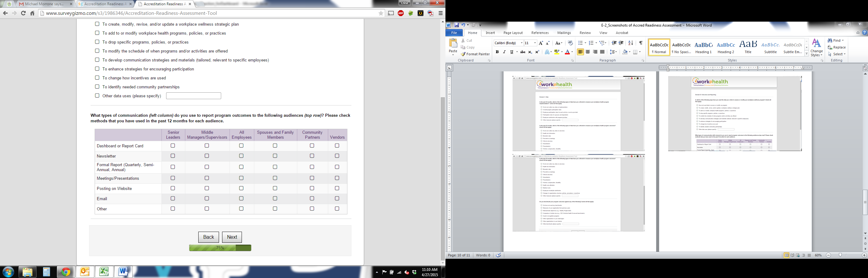Open Word Help question mark icon
868x278 pixels.
tap(864, 33)
